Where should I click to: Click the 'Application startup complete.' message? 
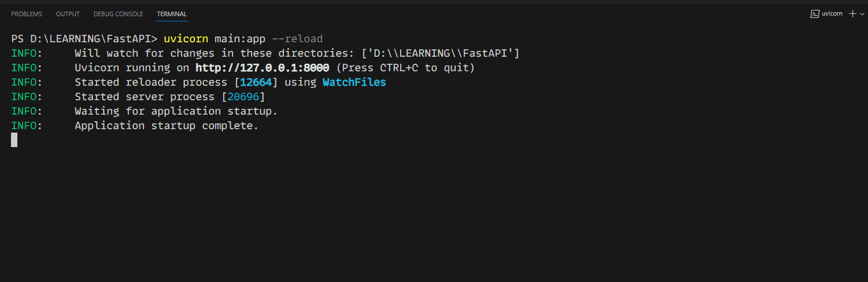pyautogui.click(x=167, y=126)
